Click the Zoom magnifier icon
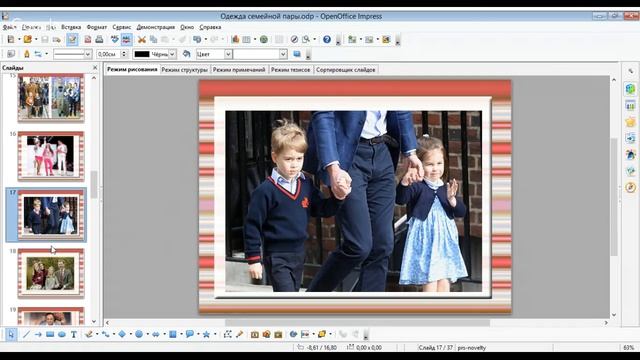The width and height of the screenshot is (640, 360). 306,40
